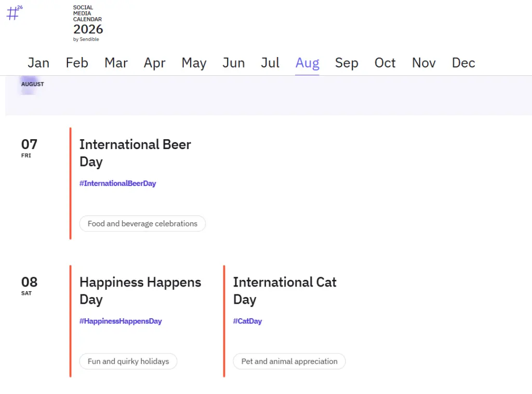
Task: Select the Apr month tab
Action: (x=155, y=63)
